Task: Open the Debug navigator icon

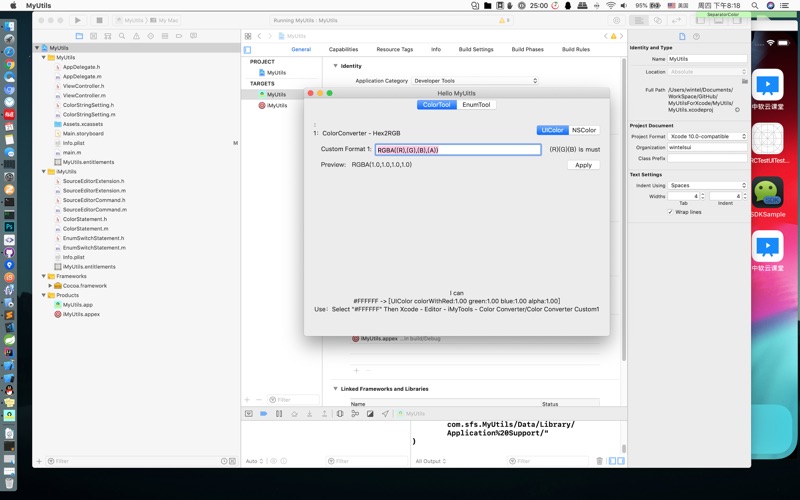Action: [x=165, y=36]
